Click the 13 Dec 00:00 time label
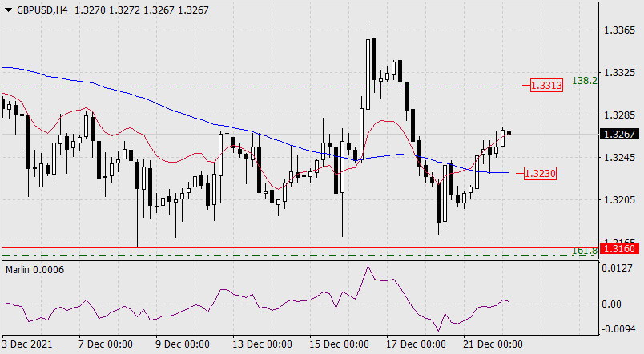The image size is (644, 354). click(x=262, y=344)
